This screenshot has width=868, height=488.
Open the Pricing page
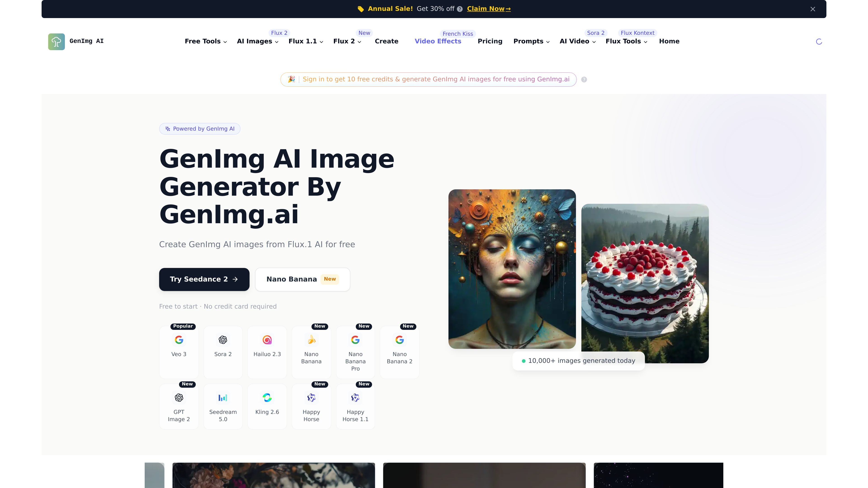click(490, 41)
